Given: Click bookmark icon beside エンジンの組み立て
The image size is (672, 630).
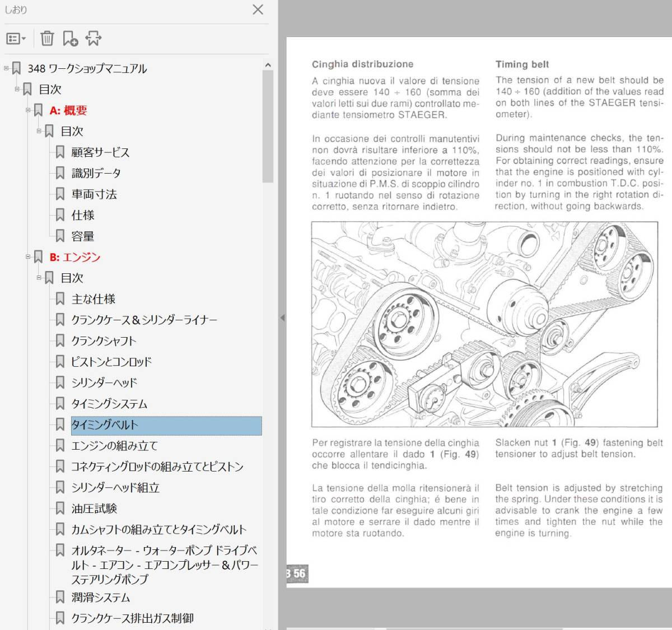Looking at the screenshot, I should point(60,446).
